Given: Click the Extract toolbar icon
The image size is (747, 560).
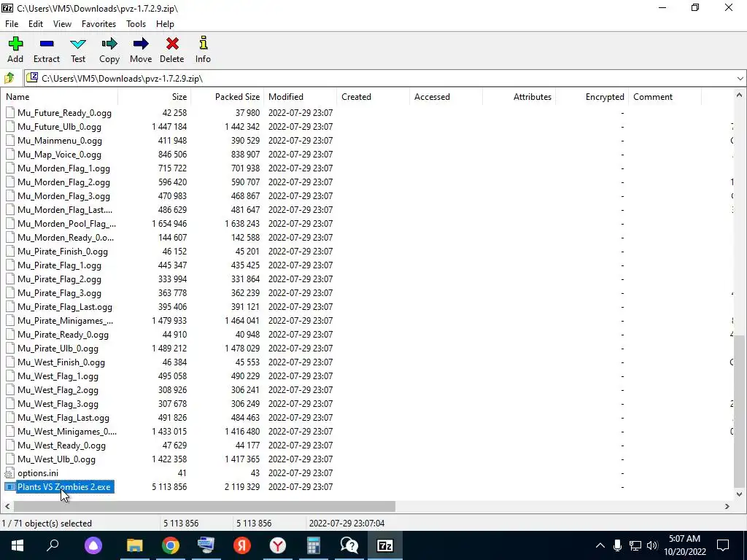Looking at the screenshot, I should pos(47,44).
